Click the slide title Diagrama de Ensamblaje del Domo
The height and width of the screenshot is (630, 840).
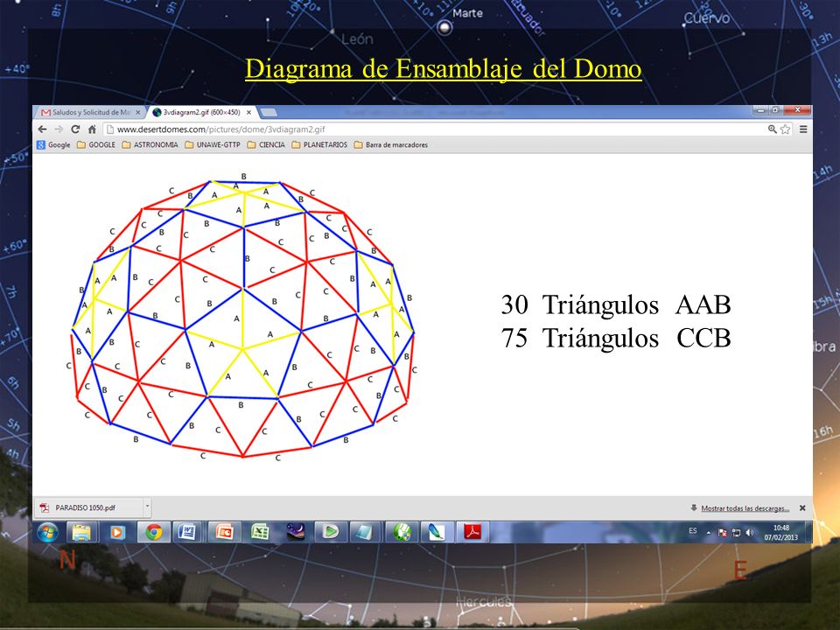(444, 68)
